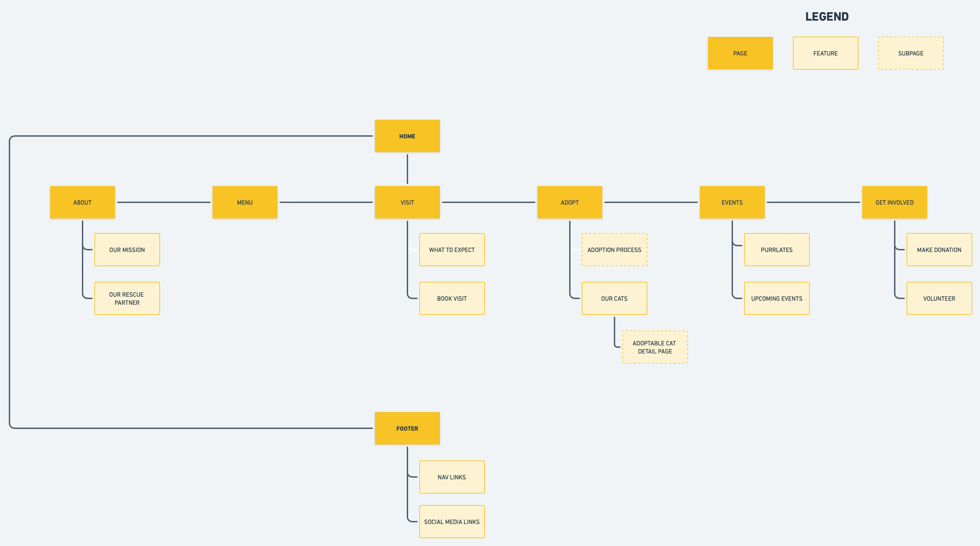The width and height of the screenshot is (980, 546).
Task: Select the EVENTS page box
Action: tap(732, 202)
